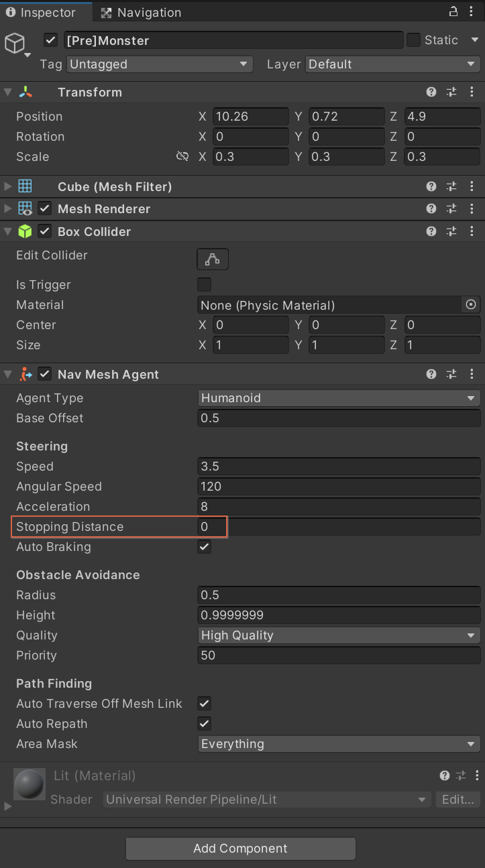Click the Priority field 50
This screenshot has height=868, width=485.
339,656
